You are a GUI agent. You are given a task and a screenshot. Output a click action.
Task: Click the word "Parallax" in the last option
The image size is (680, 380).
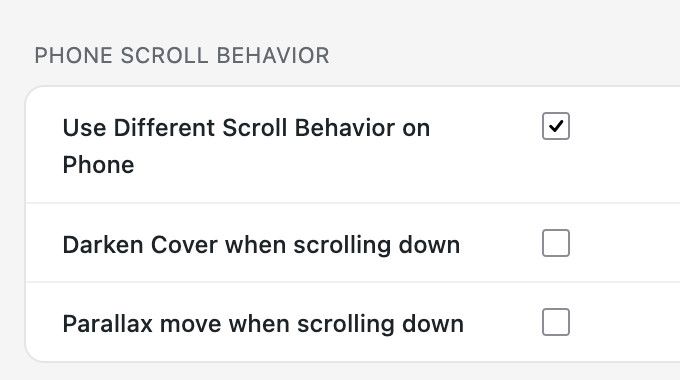tap(108, 324)
